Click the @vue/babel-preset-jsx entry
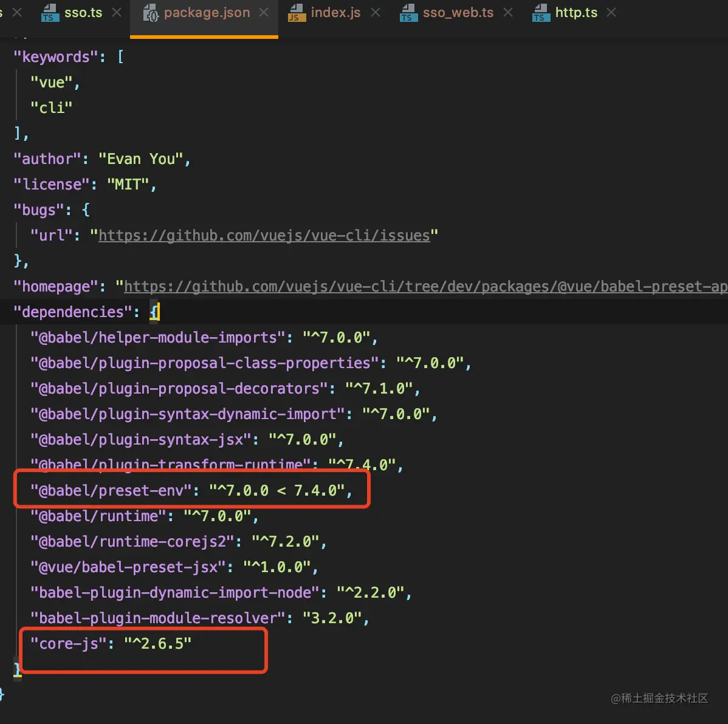This screenshot has width=728, height=724. pyautogui.click(x=174, y=567)
